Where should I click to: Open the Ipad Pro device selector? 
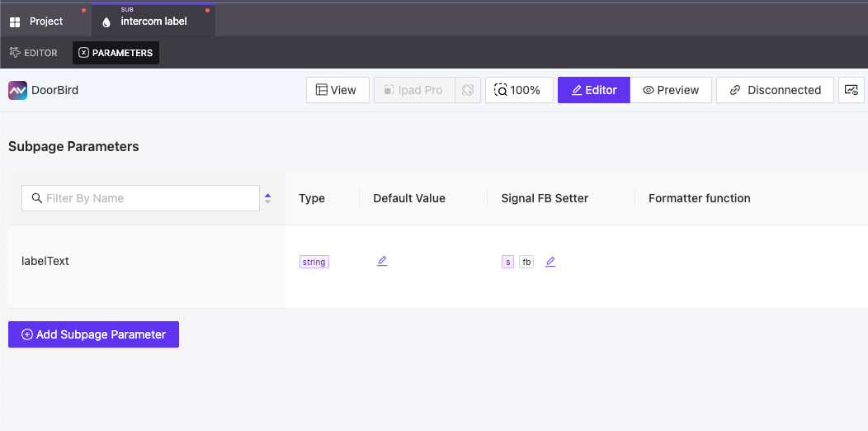(x=413, y=90)
